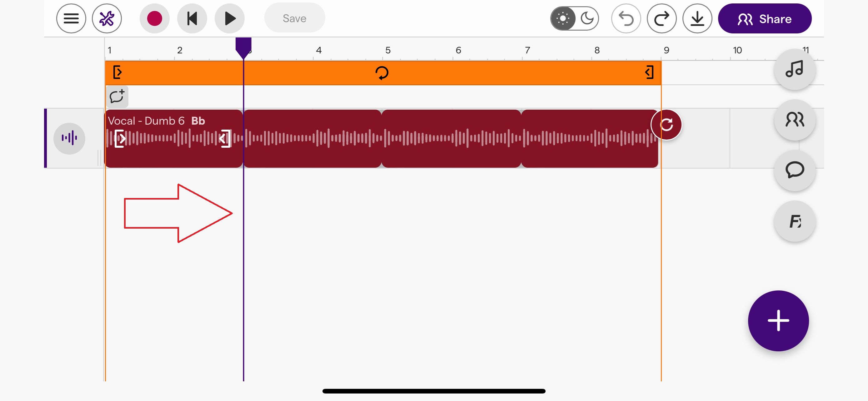Open the vocal track waveform icon
Screen dimensions: 868x401
click(x=69, y=138)
